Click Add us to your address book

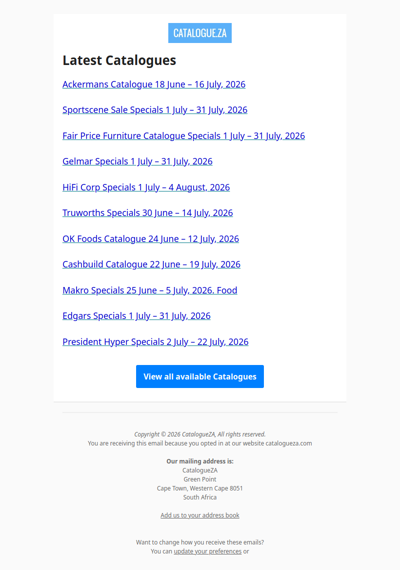coord(200,515)
